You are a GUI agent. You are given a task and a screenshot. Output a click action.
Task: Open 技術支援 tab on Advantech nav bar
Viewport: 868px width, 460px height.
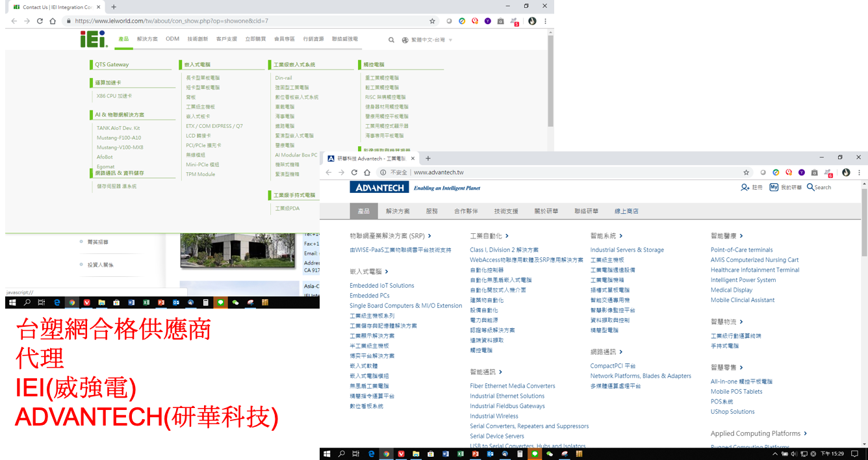tap(506, 211)
